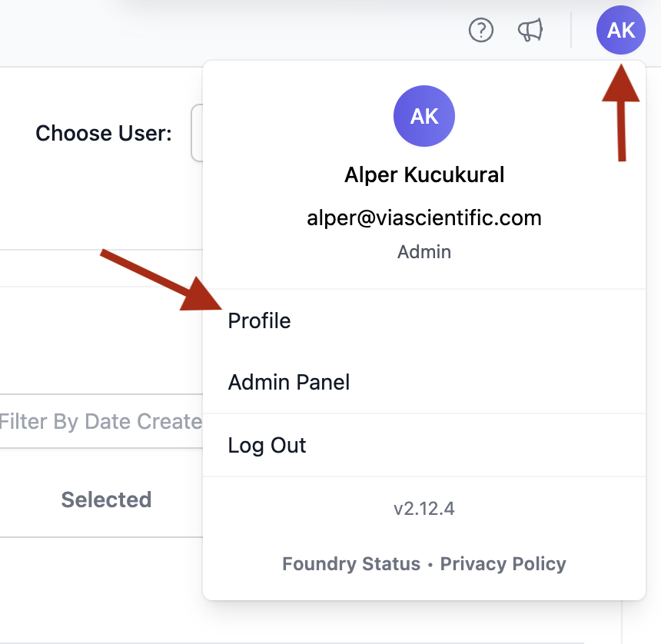
Task: Click the v2.12.4 version number
Action: pos(424,509)
